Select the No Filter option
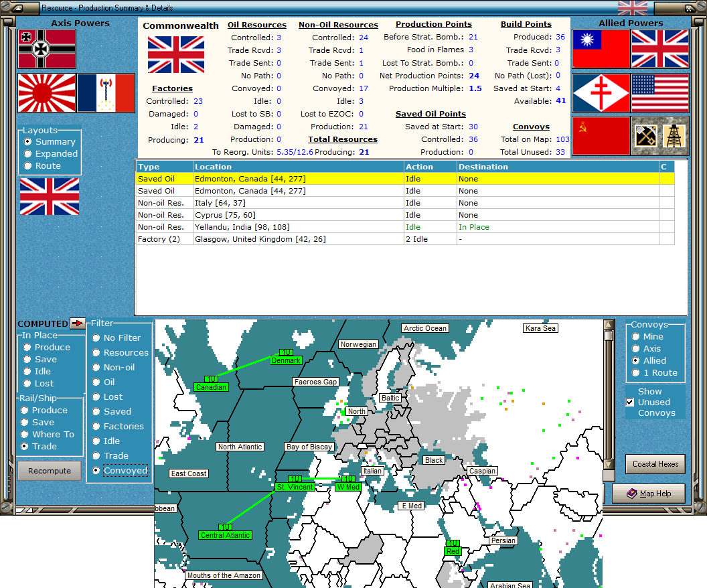 click(x=116, y=338)
